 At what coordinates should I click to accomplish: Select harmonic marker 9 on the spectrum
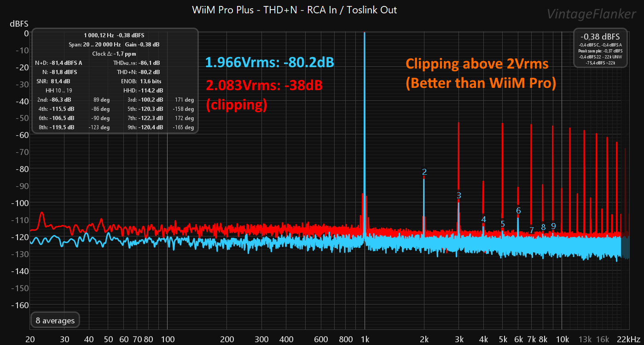coord(553,226)
